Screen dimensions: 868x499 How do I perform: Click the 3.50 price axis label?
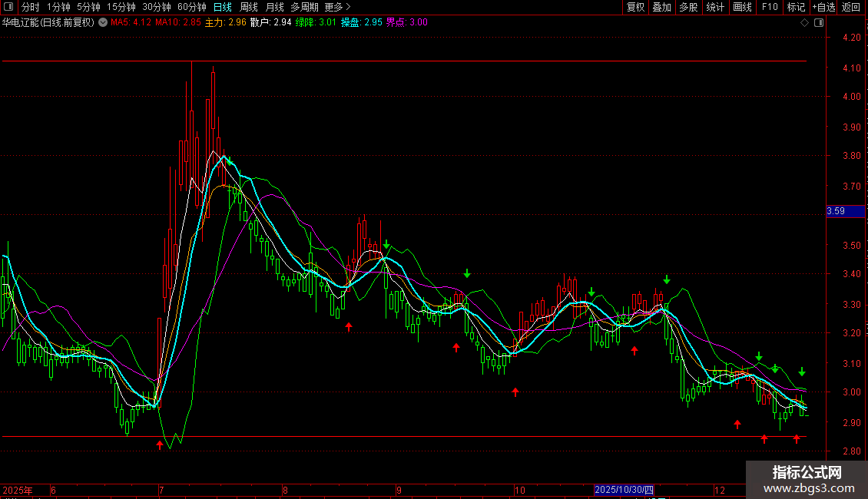[851, 246]
